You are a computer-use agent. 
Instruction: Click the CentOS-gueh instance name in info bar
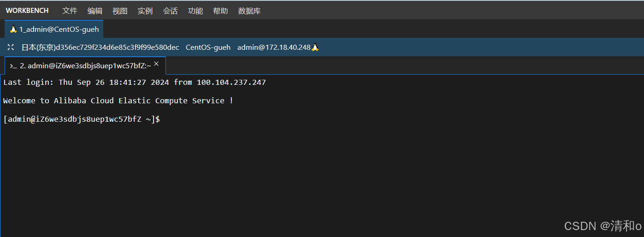(208, 47)
